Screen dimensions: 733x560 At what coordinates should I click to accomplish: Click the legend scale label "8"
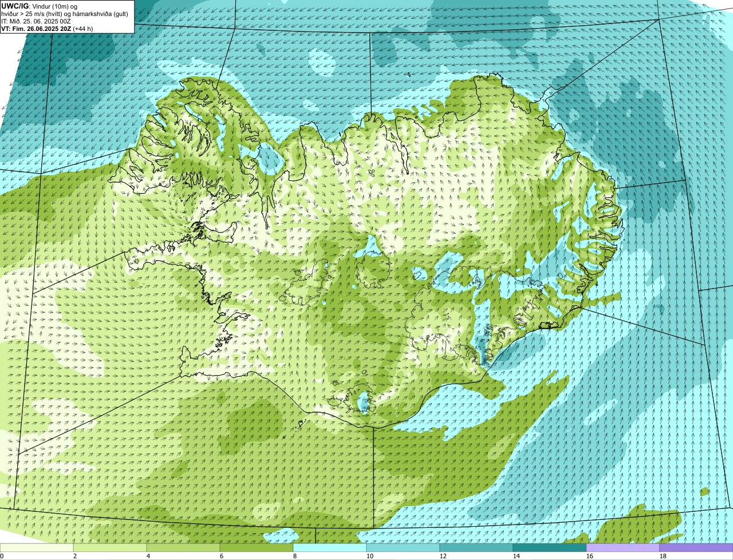coord(295,556)
